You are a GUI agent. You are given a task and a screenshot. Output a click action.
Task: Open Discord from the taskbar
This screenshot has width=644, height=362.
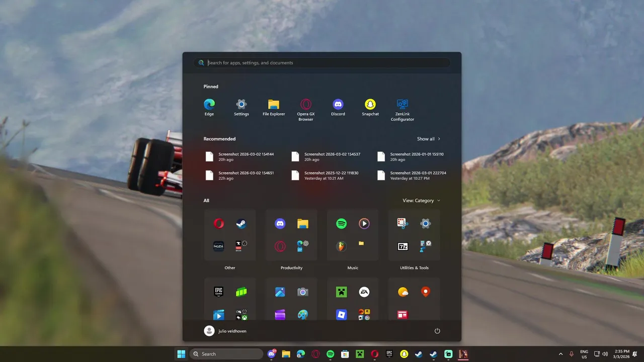(x=272, y=354)
